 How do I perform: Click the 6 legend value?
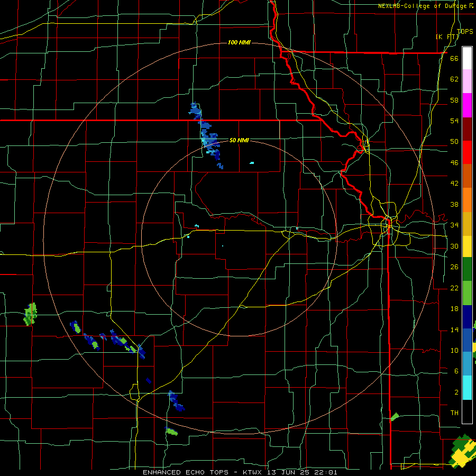(456, 371)
